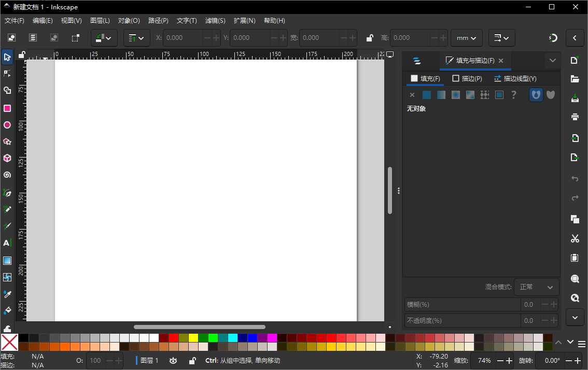Screen dimensions: 588x370
Task: Click the Deselect icon
Action: (54, 37)
